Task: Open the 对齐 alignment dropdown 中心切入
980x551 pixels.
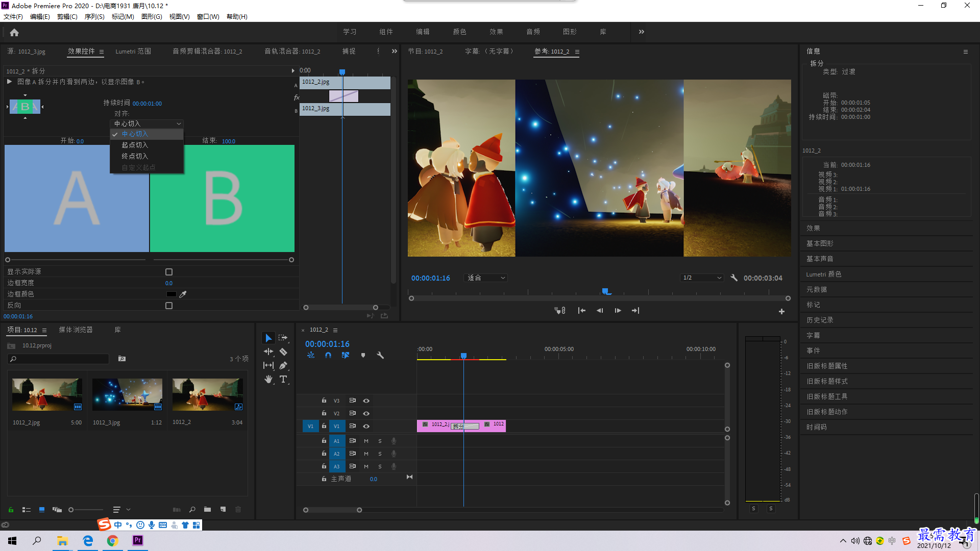Action: pos(147,124)
